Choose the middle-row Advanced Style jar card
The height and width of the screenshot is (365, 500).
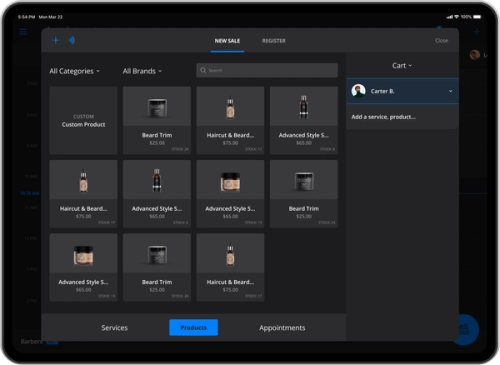(230, 194)
